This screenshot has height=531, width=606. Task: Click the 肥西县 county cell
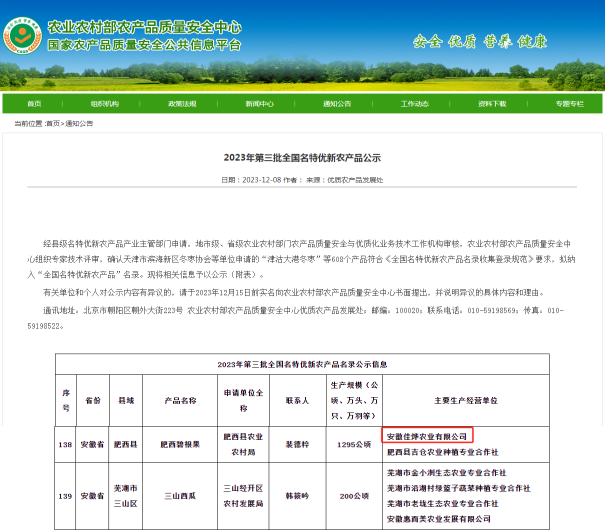tap(126, 444)
